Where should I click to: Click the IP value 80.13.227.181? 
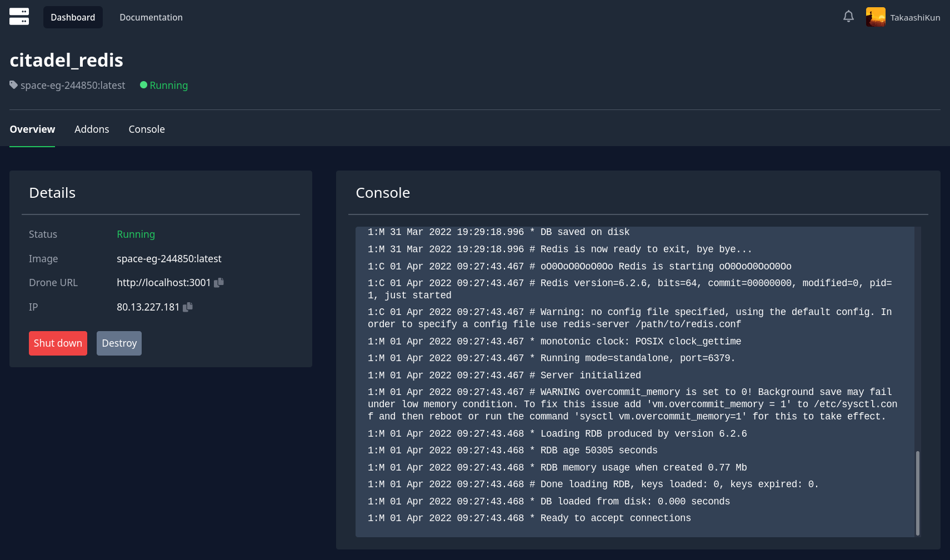pyautogui.click(x=148, y=307)
